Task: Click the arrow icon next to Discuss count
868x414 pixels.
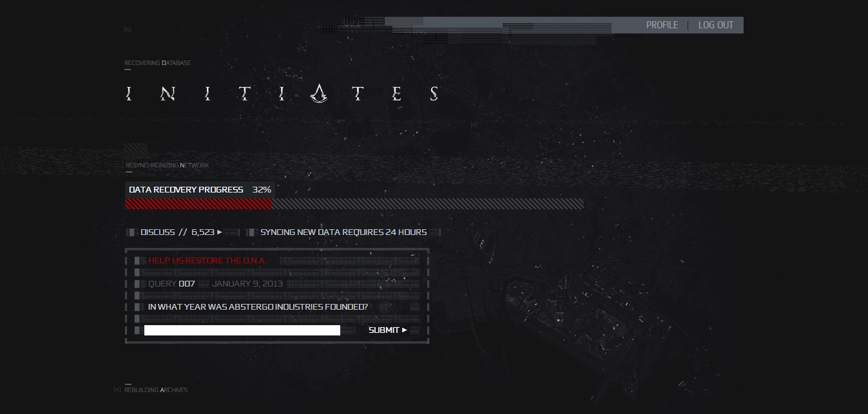Action: point(220,232)
